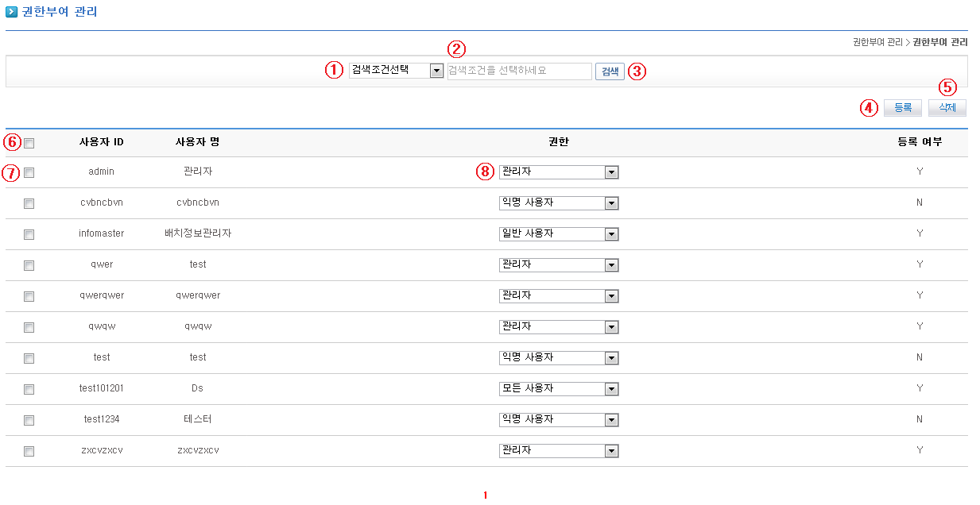Viewport: 980px width, 505px height.
Task: Open permission dropdown for zxcvzxcv user
Action: click(558, 451)
